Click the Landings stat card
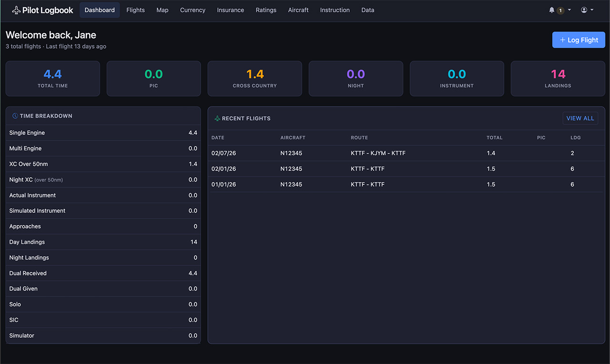This screenshot has height=364, width=610. [x=558, y=79]
